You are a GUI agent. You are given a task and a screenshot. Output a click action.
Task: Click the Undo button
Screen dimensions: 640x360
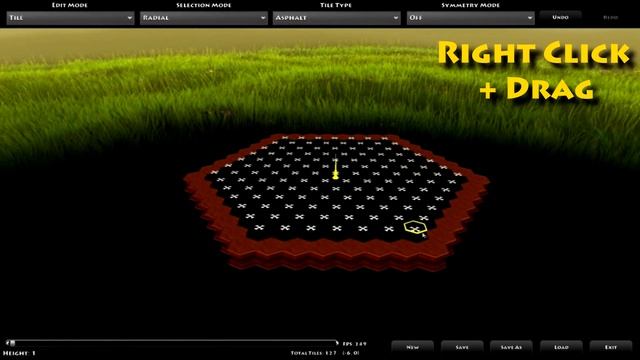click(x=560, y=17)
